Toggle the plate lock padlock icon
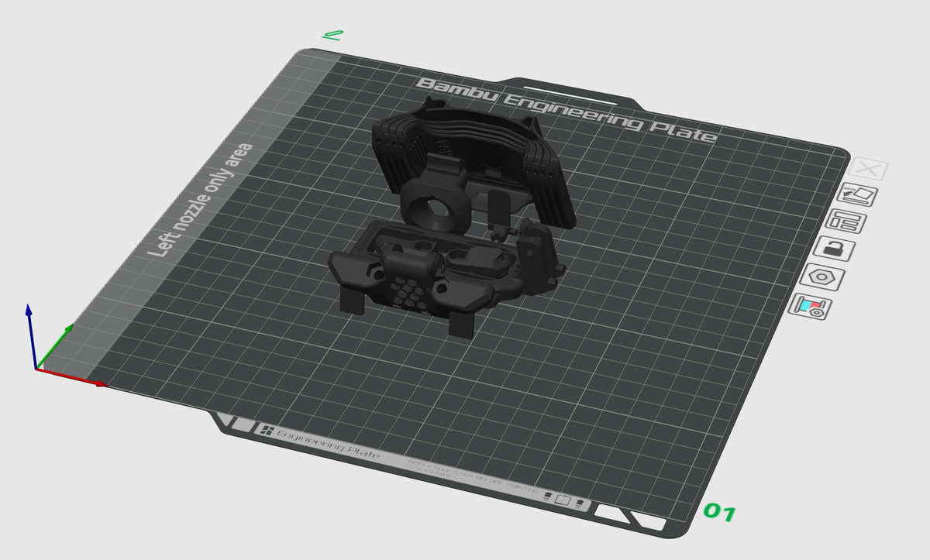 coord(835,249)
